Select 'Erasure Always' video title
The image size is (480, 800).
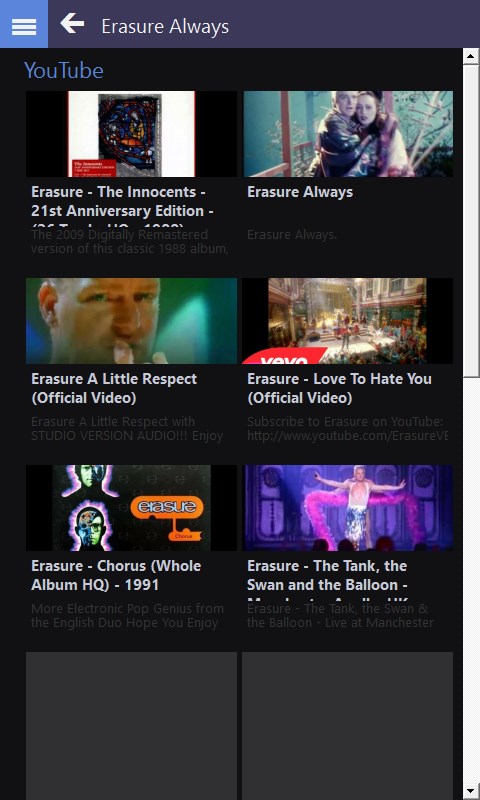300,192
